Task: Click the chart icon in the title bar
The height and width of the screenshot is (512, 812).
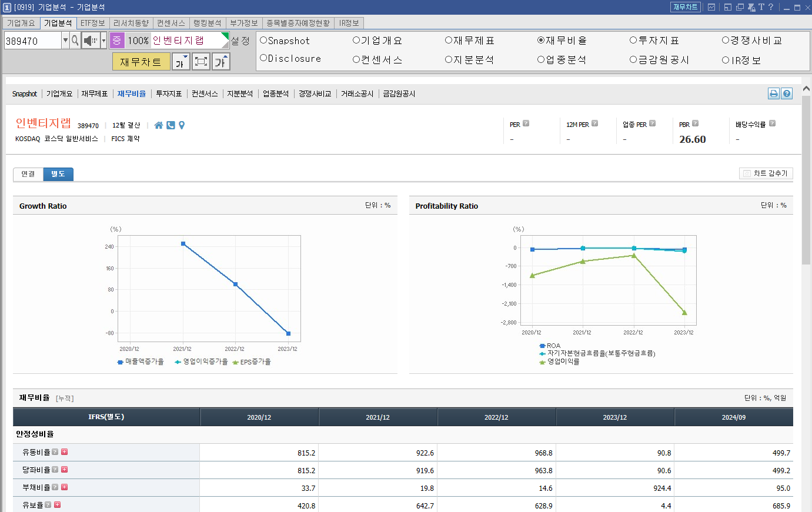Action: tap(711, 7)
